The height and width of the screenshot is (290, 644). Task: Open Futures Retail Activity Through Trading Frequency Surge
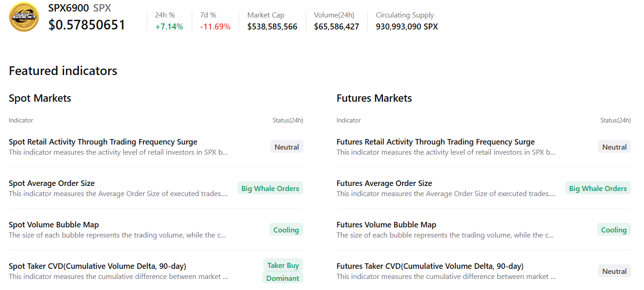(x=435, y=142)
